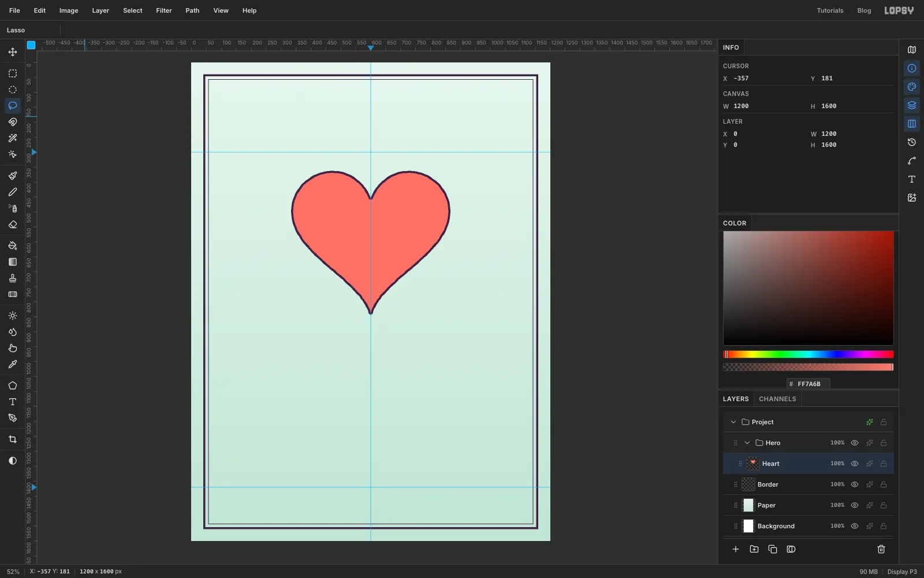Screen dimensions: 924x578
Task: Delete layer with the trash icon
Action: [881, 549]
